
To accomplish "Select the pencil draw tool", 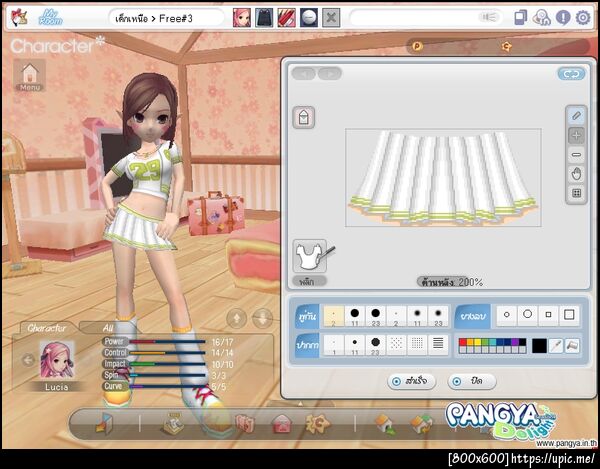I will pyautogui.click(x=576, y=116).
